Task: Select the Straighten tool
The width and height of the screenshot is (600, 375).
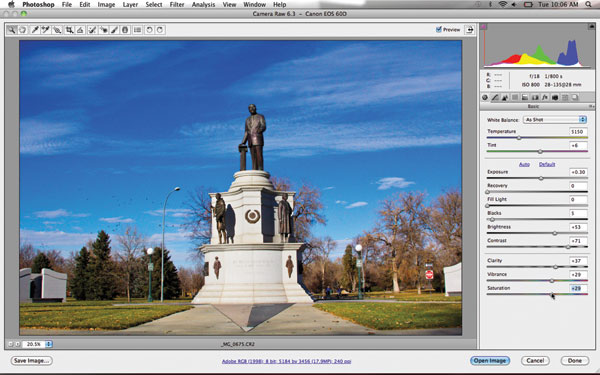Action: tap(80, 30)
